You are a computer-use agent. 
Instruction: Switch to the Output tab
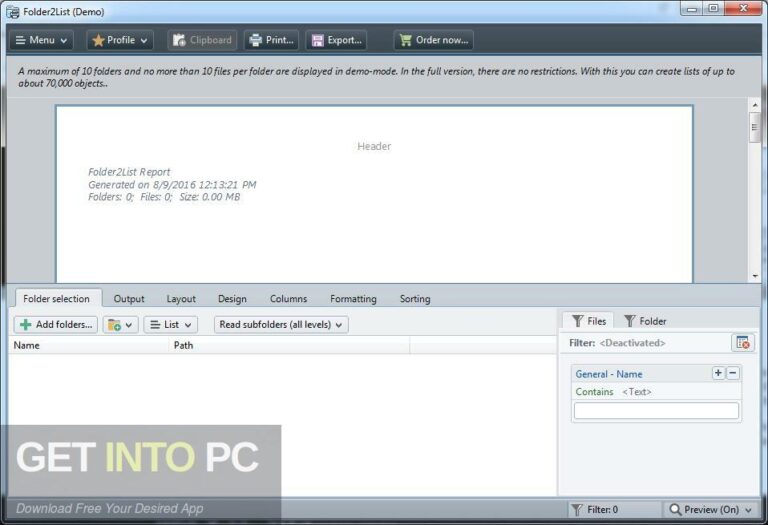pyautogui.click(x=129, y=299)
